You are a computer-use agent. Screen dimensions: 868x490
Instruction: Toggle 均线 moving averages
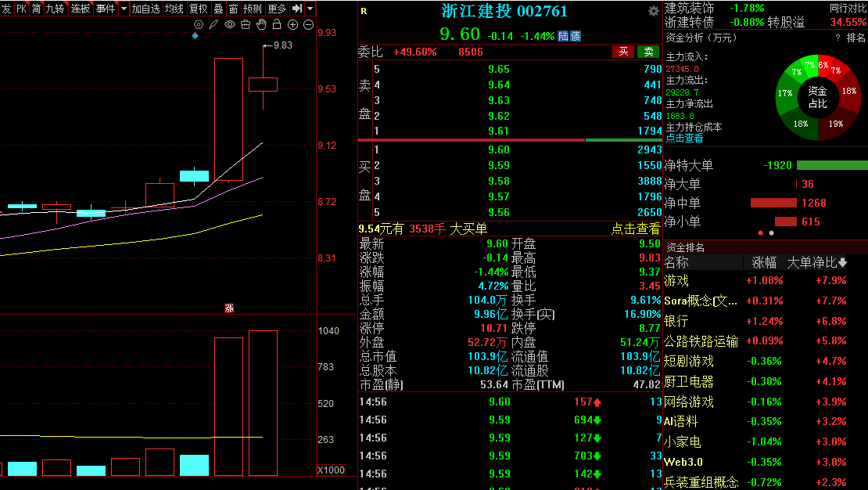click(174, 9)
